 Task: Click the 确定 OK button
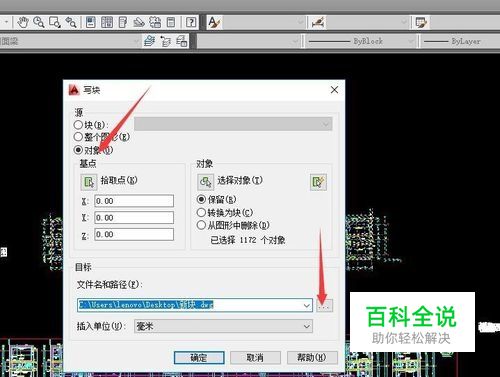point(199,358)
